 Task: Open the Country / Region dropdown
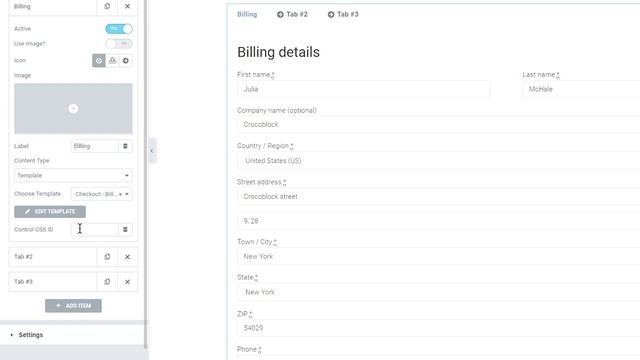point(438,161)
